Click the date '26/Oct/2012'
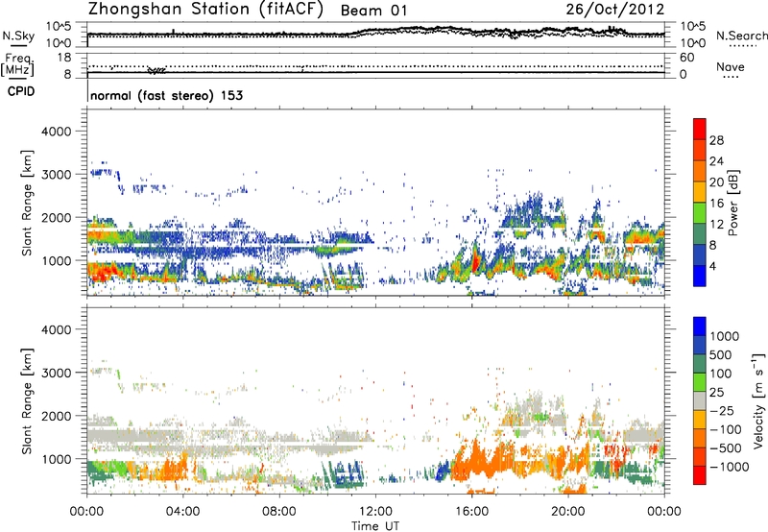 [615, 10]
